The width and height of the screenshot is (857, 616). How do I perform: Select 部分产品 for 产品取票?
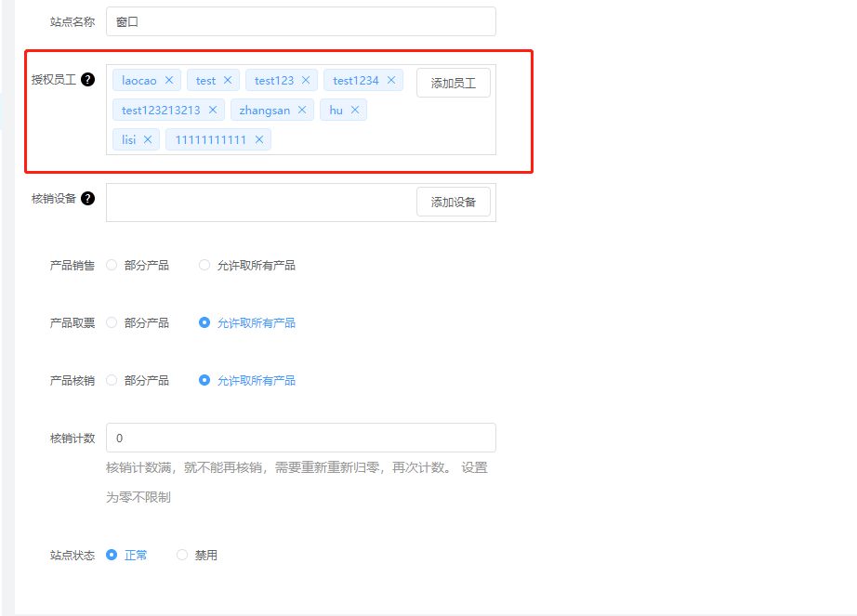[x=112, y=323]
